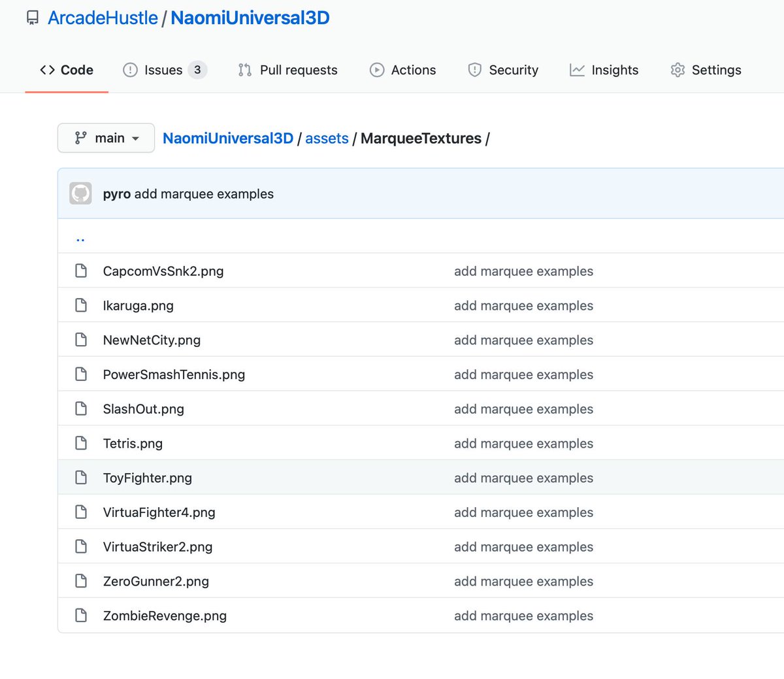This screenshot has height=679, width=784.
Task: Click the Settings gear icon
Action: 678,70
